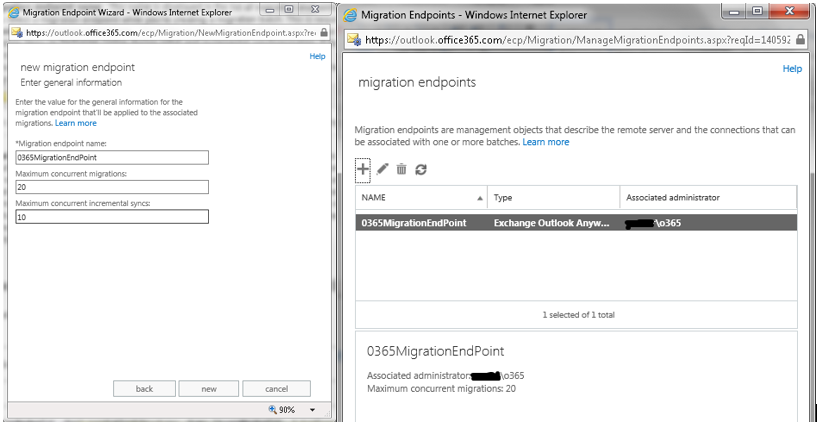The image size is (819, 427).
Task: Click Maximum concurrent migrations field
Action: [112, 187]
